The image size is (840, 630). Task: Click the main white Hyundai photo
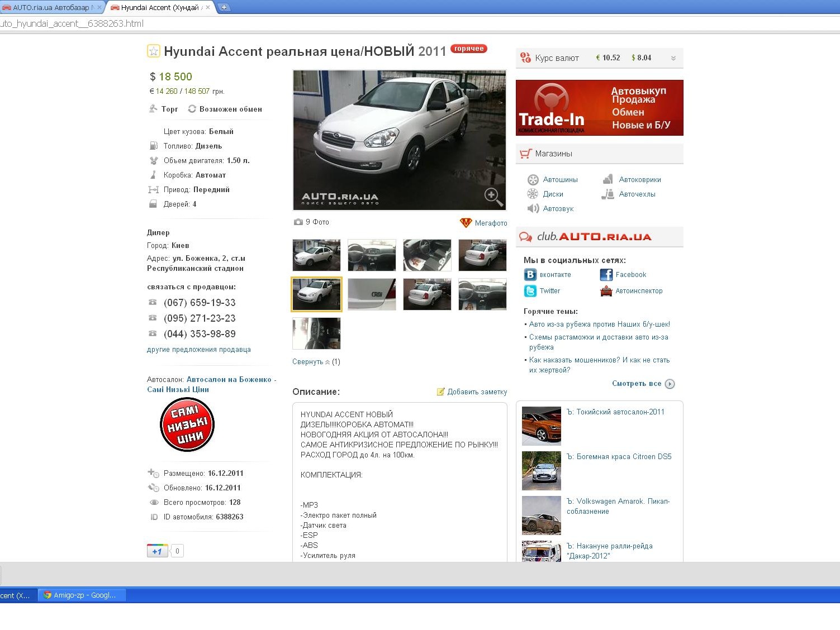pos(400,140)
